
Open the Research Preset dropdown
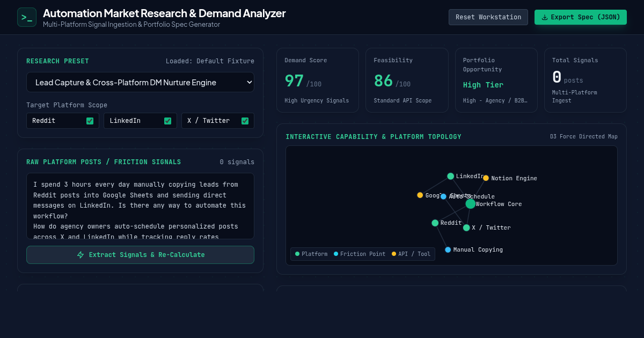click(140, 82)
